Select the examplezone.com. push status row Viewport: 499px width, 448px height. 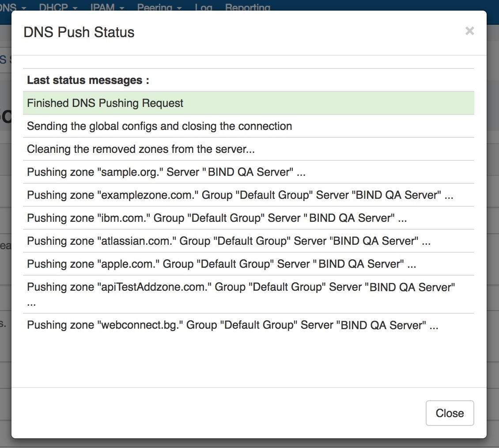[x=240, y=195]
